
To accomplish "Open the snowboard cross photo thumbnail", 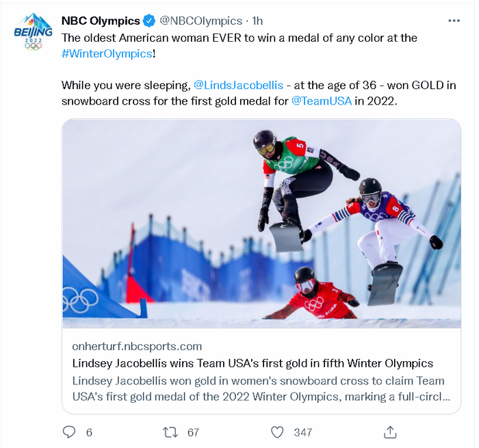I will (x=261, y=223).
